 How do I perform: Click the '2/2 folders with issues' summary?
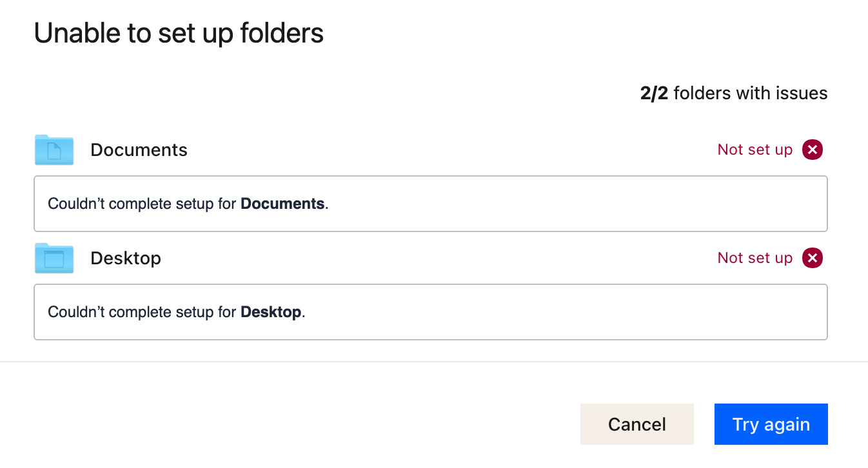[733, 93]
